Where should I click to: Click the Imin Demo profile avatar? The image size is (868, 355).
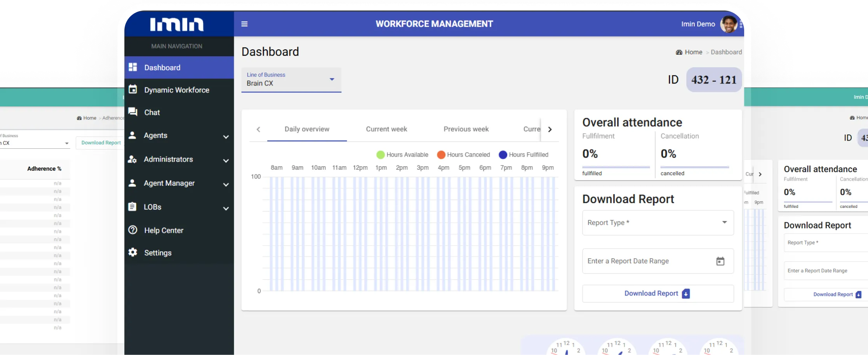point(728,24)
